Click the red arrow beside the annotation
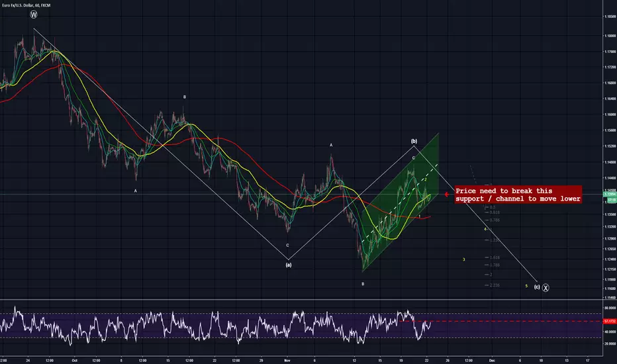This screenshot has width=617, height=364. [x=447, y=195]
